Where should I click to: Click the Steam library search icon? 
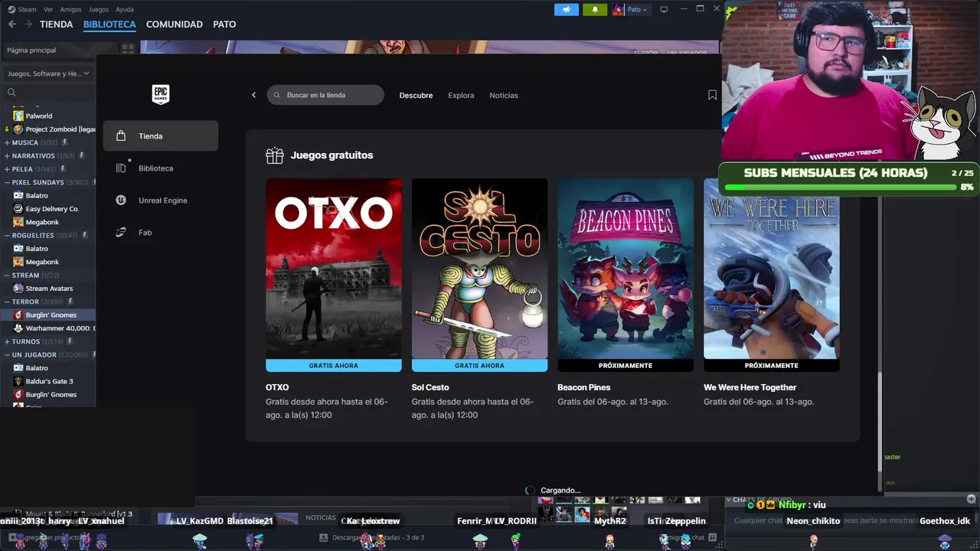tap(11, 93)
